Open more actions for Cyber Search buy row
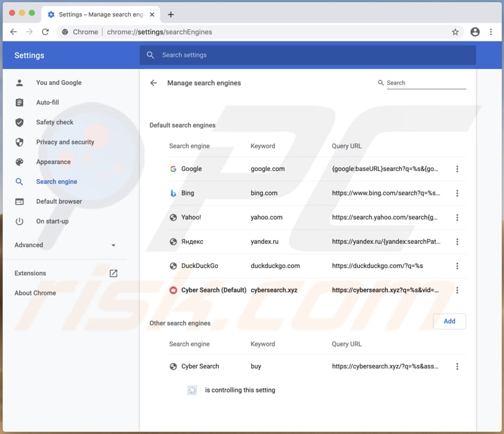504x434 pixels. click(457, 366)
